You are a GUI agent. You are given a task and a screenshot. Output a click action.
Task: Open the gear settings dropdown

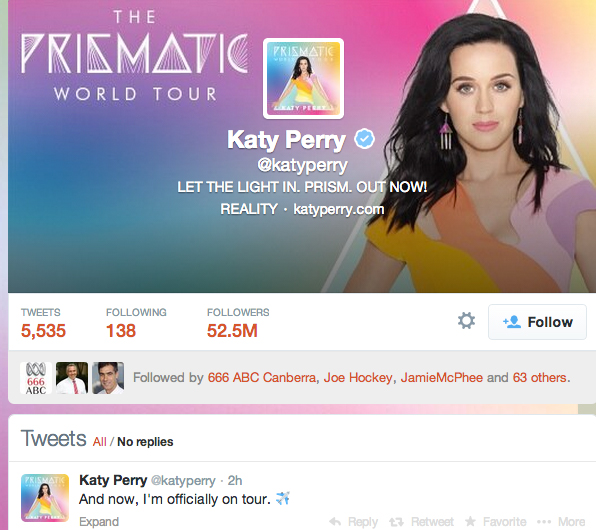pos(466,321)
